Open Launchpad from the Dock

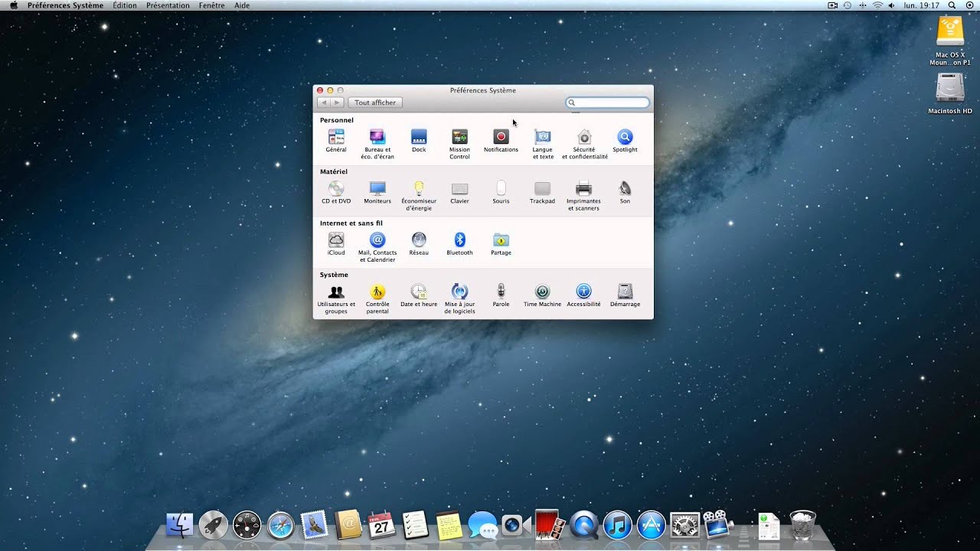tap(213, 525)
